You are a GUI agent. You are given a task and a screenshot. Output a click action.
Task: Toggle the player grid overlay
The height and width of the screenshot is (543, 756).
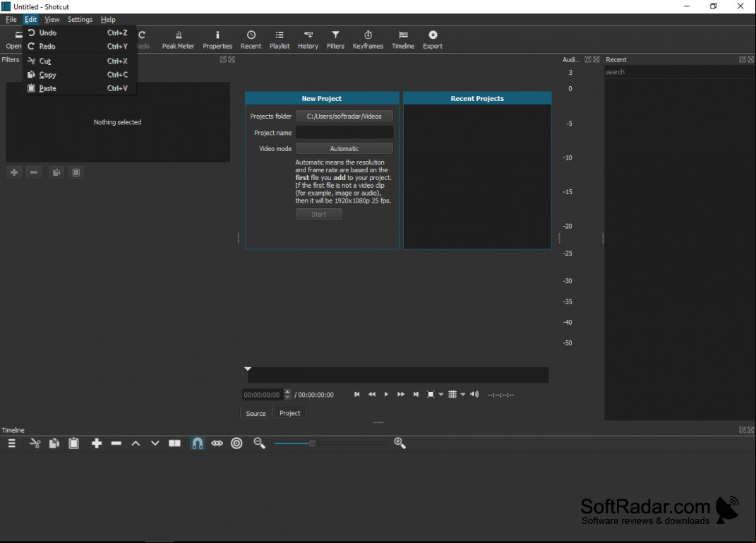(452, 395)
